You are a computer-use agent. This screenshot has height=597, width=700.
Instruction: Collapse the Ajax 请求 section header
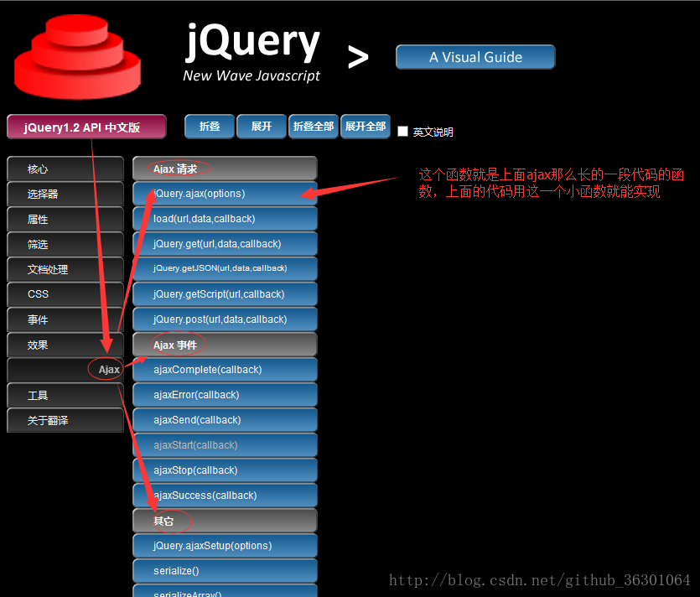click(225, 169)
